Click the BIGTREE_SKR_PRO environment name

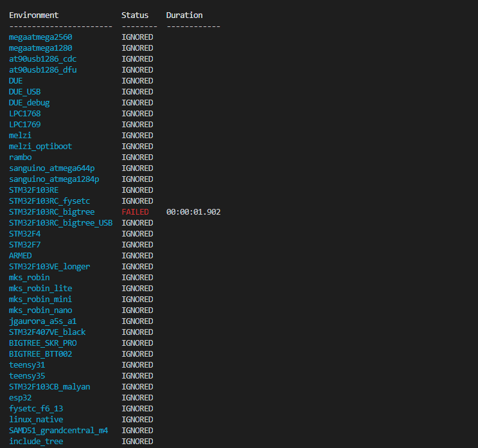coord(42,343)
